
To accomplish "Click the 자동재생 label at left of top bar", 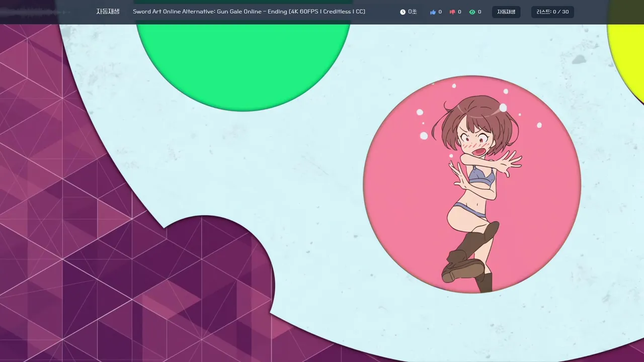I will coord(108,12).
